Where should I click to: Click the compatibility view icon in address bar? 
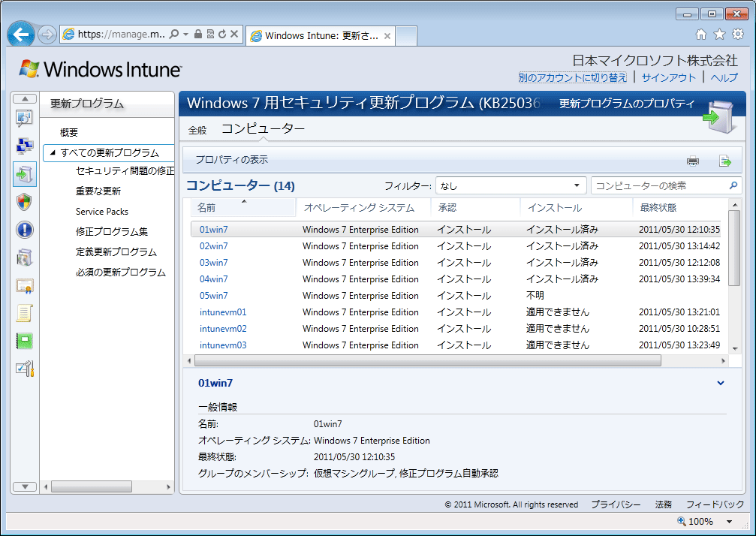pyautogui.click(x=210, y=34)
